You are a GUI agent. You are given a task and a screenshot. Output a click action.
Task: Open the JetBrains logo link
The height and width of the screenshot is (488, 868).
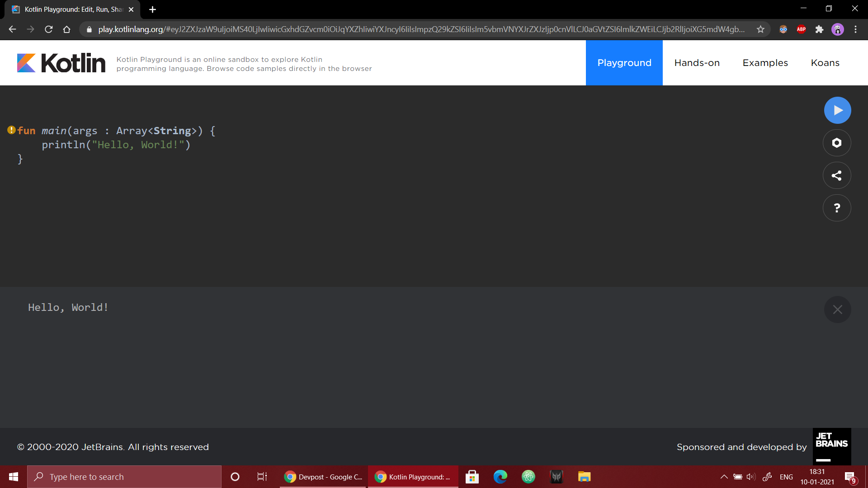point(831,446)
